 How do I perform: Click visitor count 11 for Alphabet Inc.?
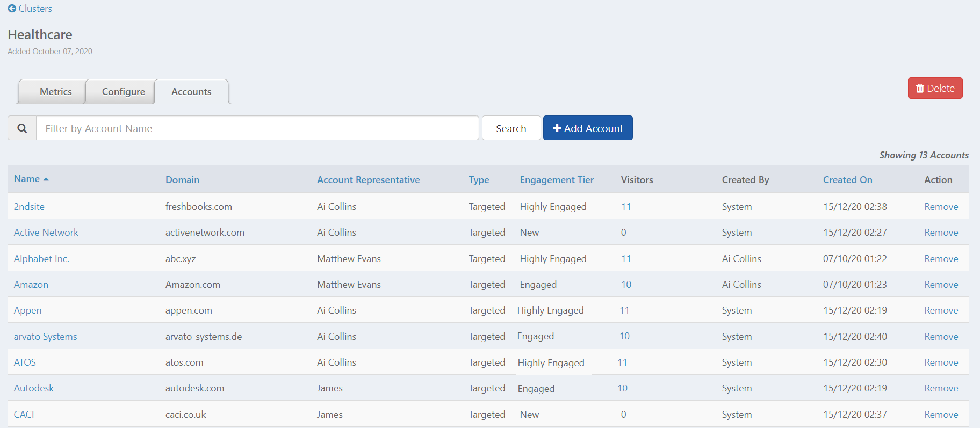pyautogui.click(x=626, y=259)
